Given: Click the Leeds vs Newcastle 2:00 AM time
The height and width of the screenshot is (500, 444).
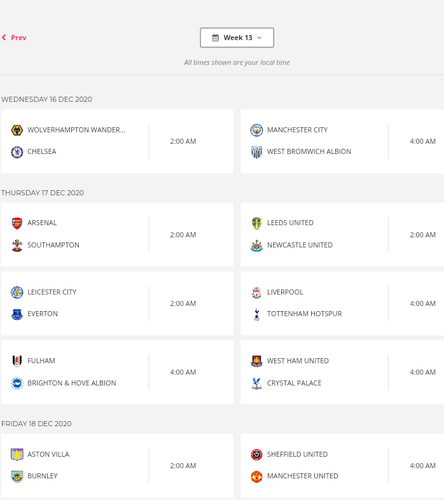Looking at the screenshot, I should (x=423, y=235).
